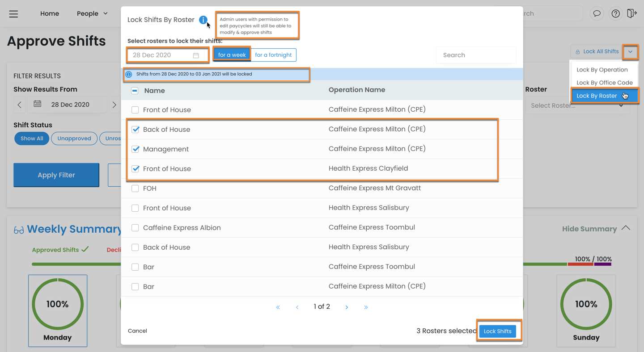Screen dimensions: 644x352
Task: Open the People menu dropdown
Action: tap(92, 13)
